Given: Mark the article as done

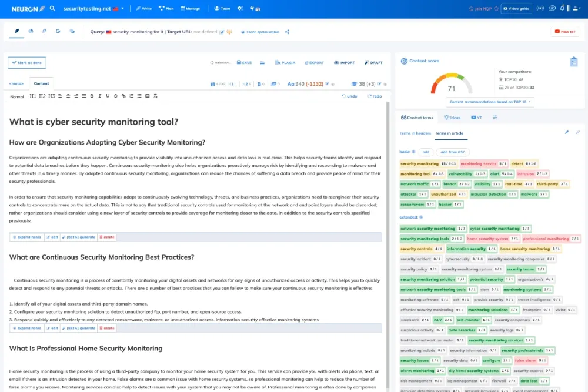Looking at the screenshot, I should pyautogui.click(x=27, y=62).
